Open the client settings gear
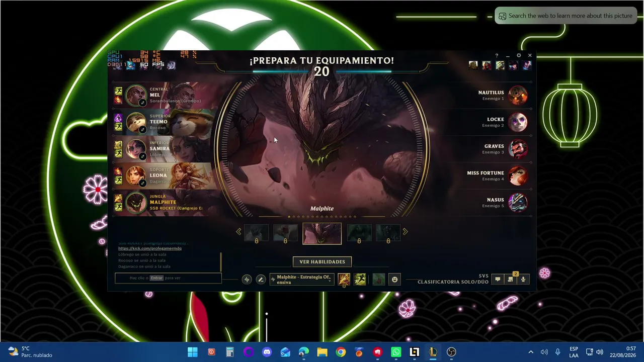Screen dimensions: 644x362 pyautogui.click(x=519, y=56)
